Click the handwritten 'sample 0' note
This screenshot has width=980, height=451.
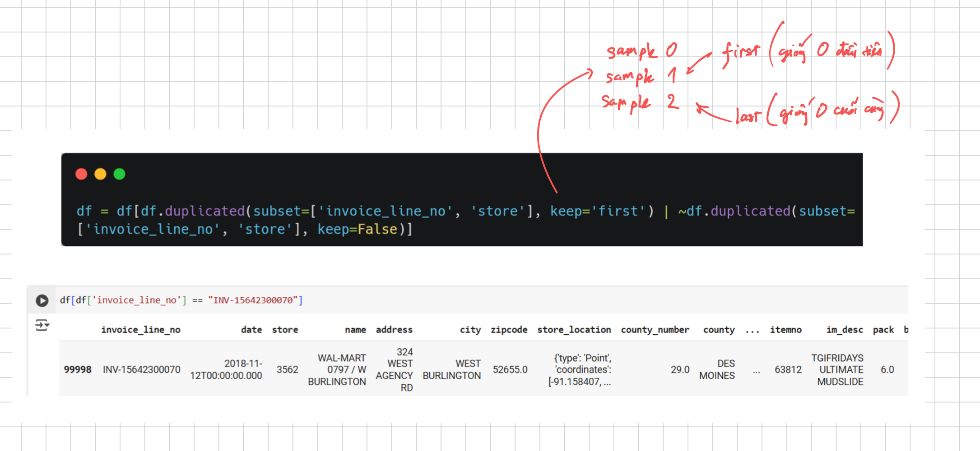[x=641, y=51]
